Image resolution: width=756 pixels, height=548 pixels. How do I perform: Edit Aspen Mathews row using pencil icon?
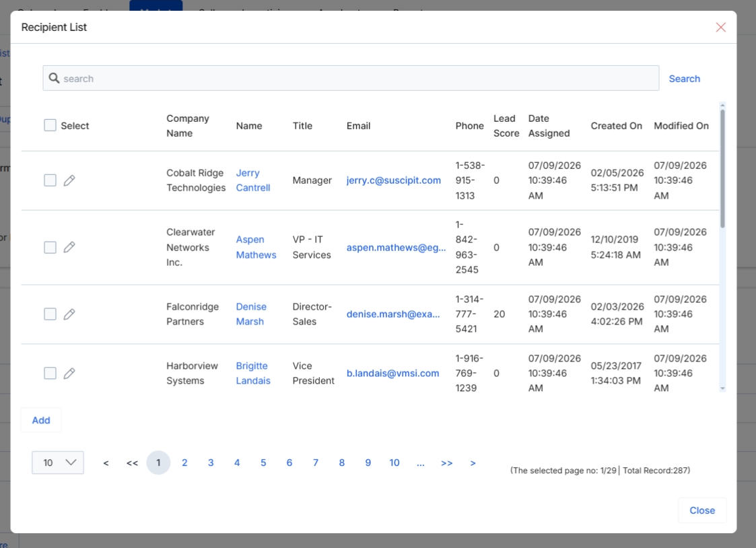pyautogui.click(x=69, y=247)
